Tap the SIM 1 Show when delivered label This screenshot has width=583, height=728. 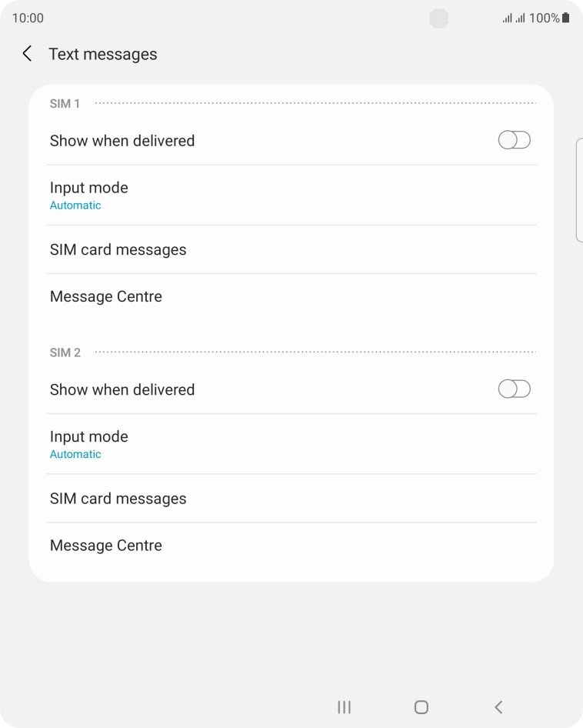pyautogui.click(x=122, y=141)
